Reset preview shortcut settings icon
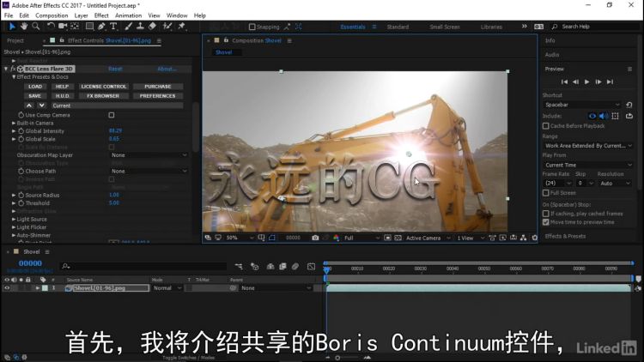Viewport: 644px width, 362px height. pyautogui.click(x=629, y=105)
